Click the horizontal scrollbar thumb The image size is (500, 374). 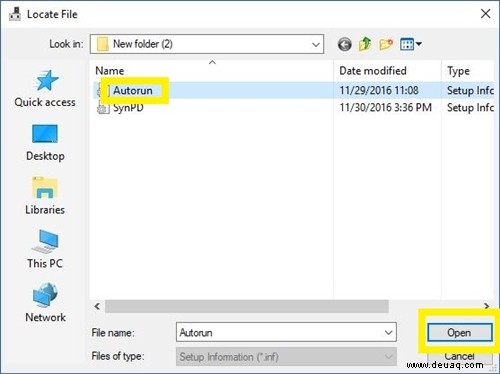pyautogui.click(x=247, y=306)
